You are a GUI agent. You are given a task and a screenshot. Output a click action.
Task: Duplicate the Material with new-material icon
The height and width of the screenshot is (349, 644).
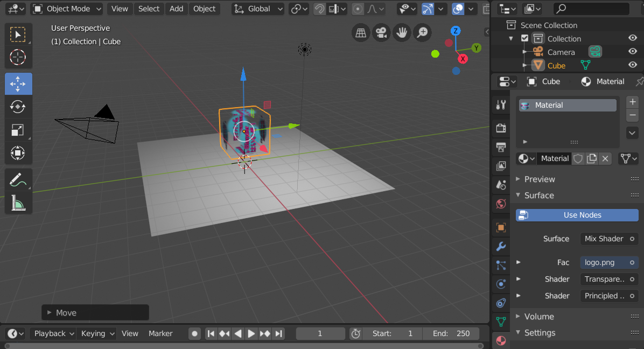(591, 158)
